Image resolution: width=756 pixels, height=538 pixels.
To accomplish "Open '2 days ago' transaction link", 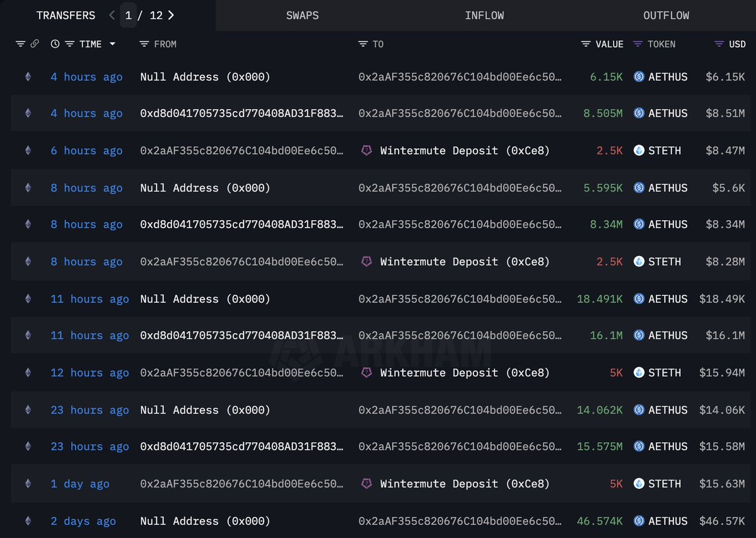I will 83,521.
